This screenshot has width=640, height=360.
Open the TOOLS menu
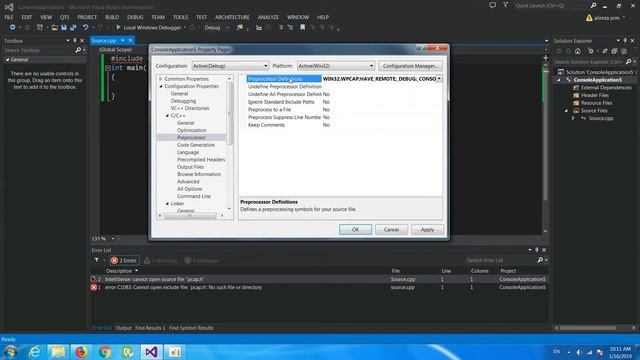pyautogui.click(x=180, y=17)
